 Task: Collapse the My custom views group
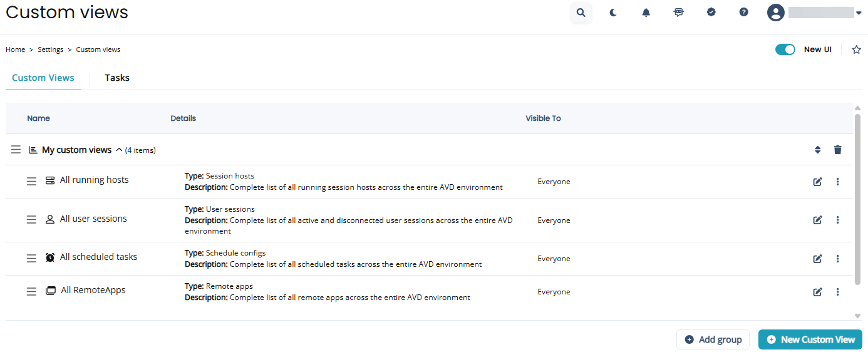click(x=118, y=150)
